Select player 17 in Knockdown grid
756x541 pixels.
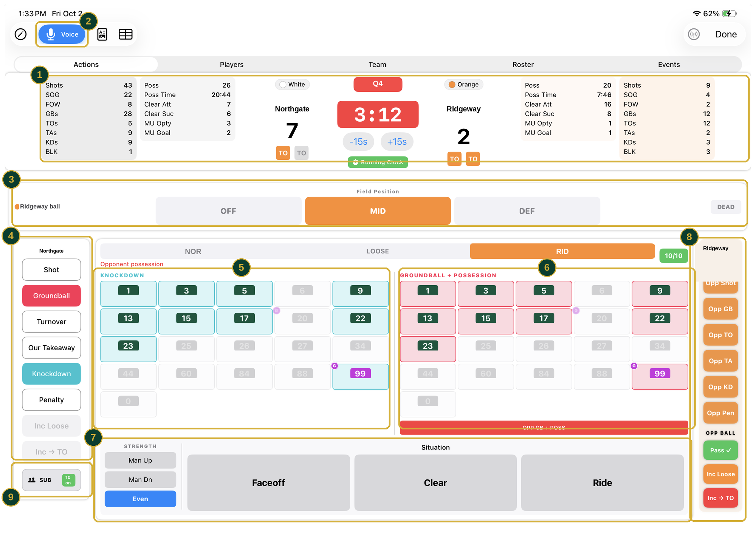(x=244, y=322)
